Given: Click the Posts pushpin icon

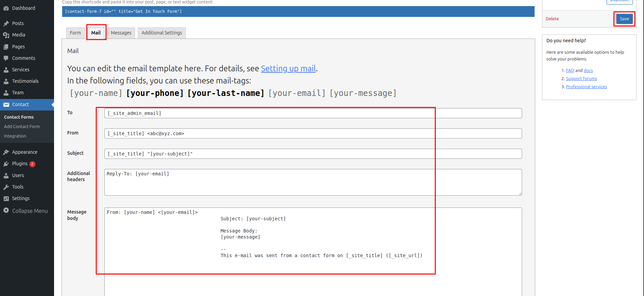Looking at the screenshot, I should pos(6,23).
